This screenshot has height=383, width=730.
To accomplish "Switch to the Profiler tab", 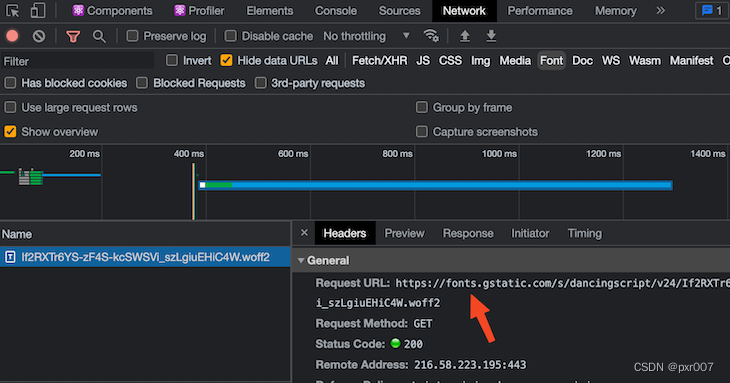I will click(199, 11).
